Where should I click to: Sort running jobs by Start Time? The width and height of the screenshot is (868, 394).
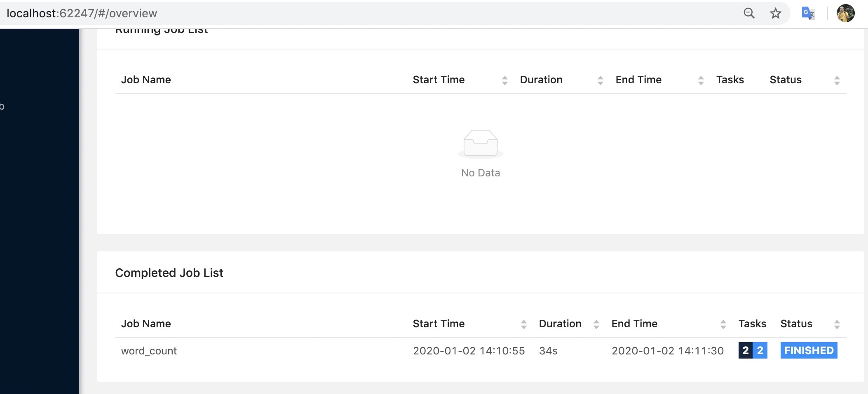504,80
